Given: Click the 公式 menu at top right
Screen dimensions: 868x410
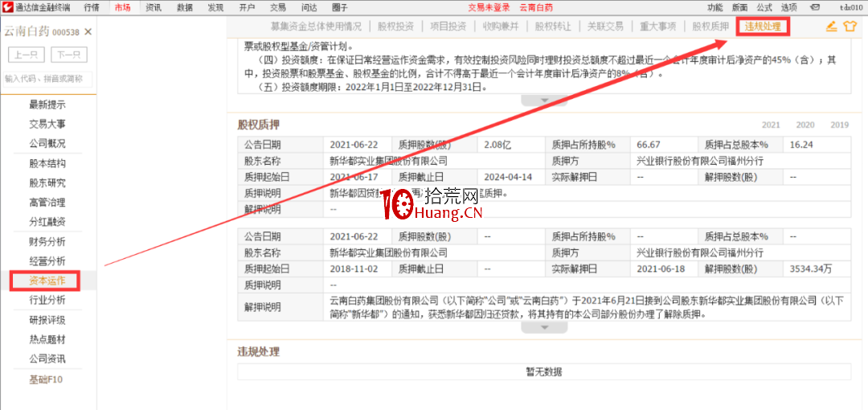Looking at the screenshot, I should [764, 7].
